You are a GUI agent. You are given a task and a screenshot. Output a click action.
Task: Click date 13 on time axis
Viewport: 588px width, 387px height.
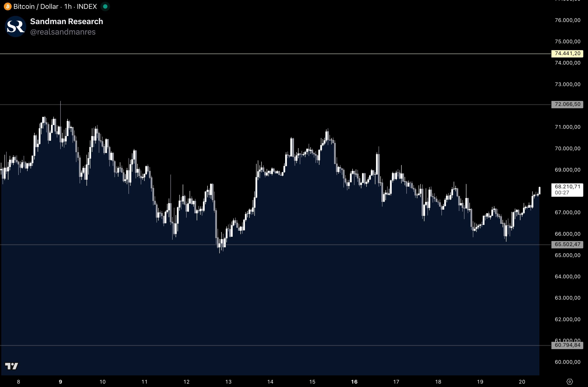(228, 382)
